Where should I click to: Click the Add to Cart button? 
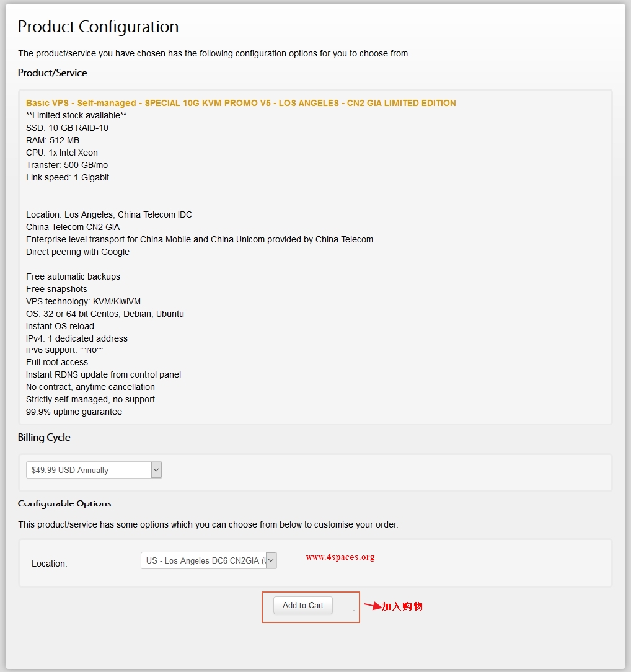pos(302,605)
